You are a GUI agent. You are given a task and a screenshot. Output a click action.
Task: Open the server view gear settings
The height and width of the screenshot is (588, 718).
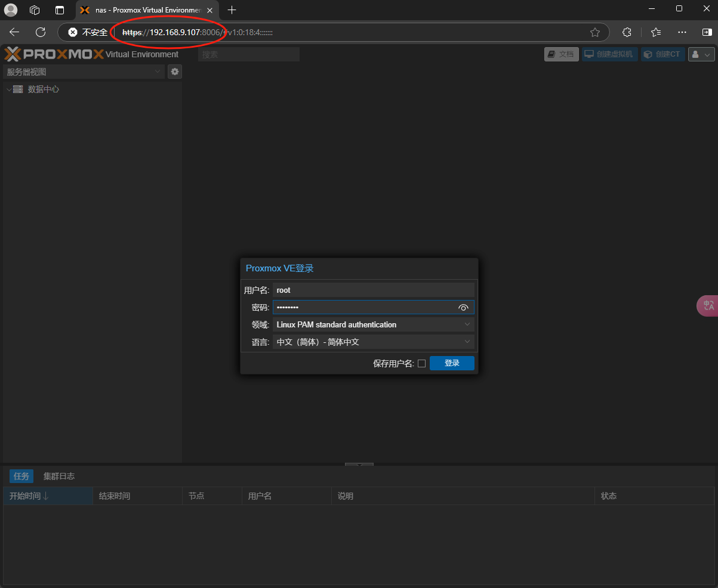(x=175, y=72)
